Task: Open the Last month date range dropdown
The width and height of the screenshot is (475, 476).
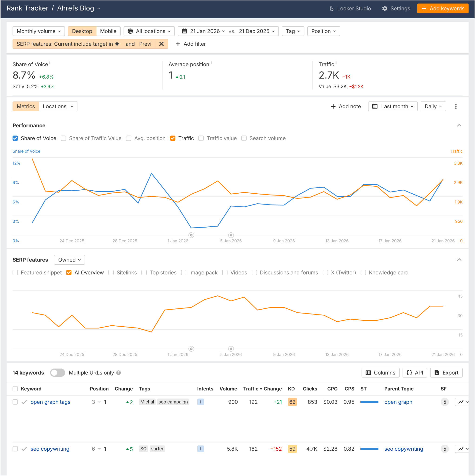Action: pos(393,106)
